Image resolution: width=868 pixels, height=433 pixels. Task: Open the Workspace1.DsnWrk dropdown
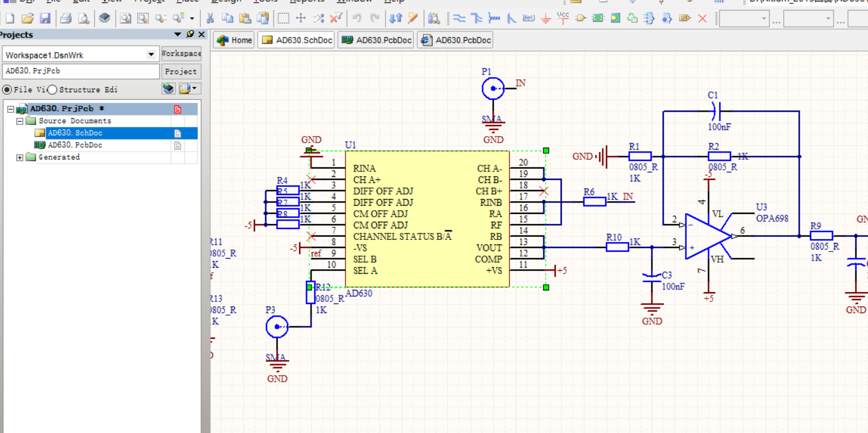(151, 54)
